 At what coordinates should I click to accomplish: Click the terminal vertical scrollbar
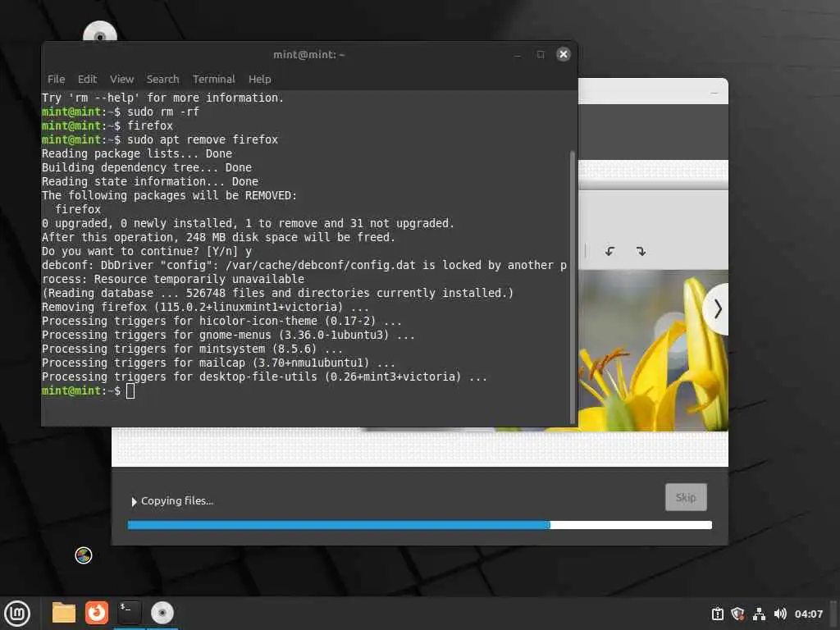click(572, 287)
